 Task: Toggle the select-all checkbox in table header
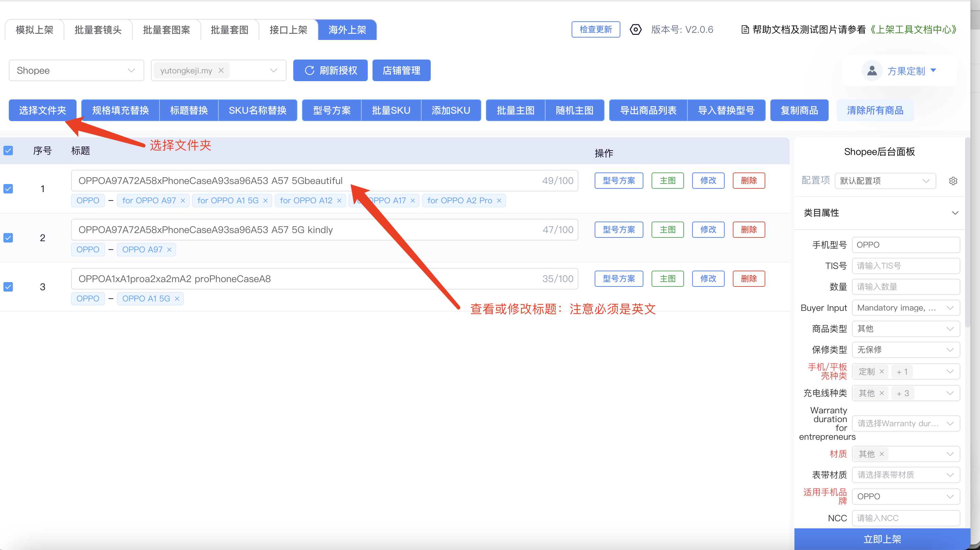click(x=8, y=151)
